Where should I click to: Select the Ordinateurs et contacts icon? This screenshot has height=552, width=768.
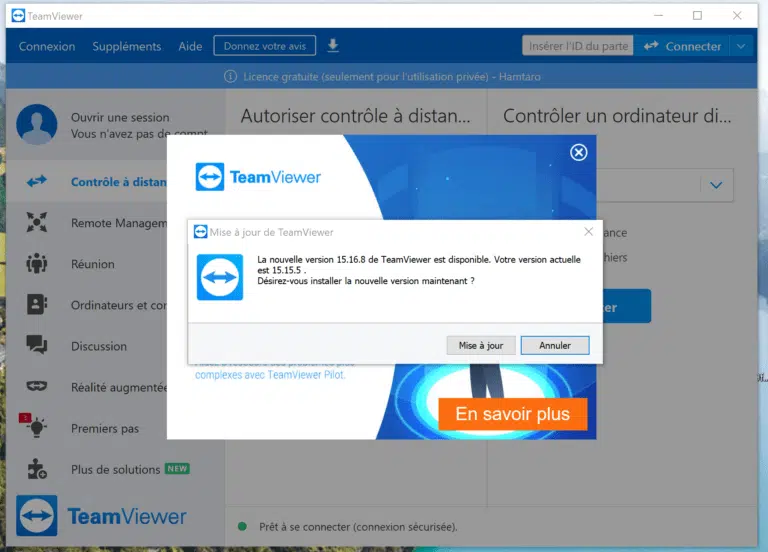click(37, 305)
